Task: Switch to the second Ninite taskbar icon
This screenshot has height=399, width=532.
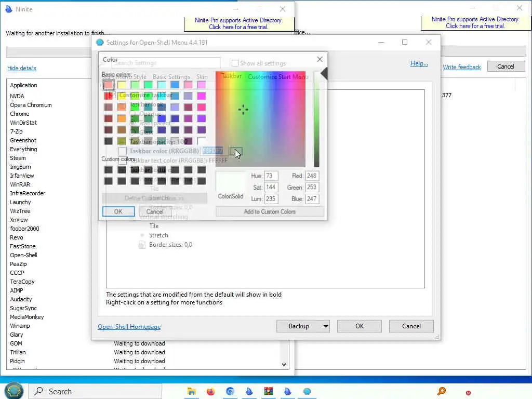Action: pyautogui.click(x=288, y=392)
